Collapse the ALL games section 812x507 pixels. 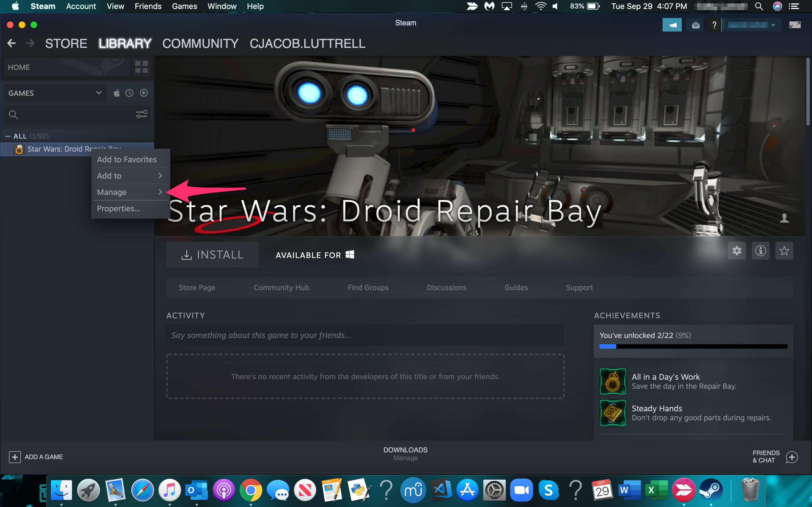[8, 136]
